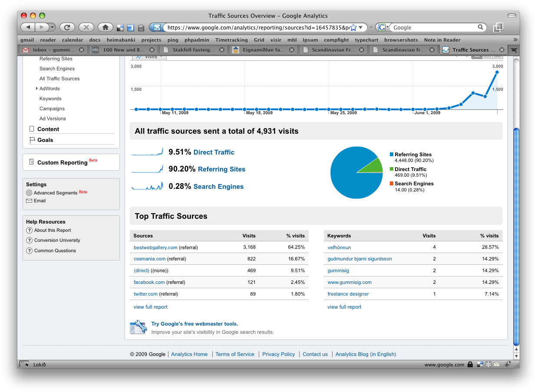Show more bookmarks with the chevron
The image size is (537, 392).
pos(515,40)
